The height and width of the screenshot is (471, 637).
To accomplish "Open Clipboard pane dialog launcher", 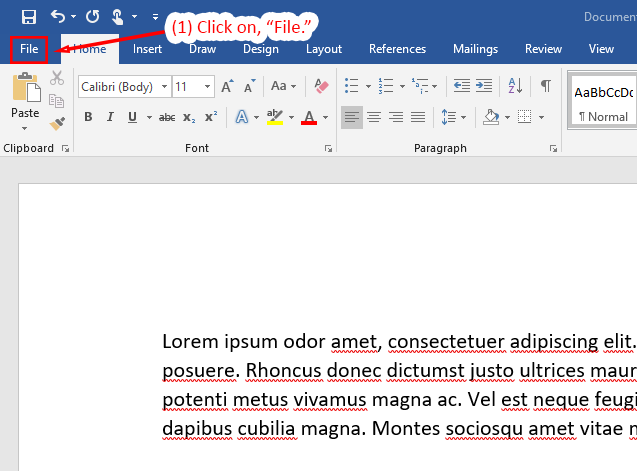I will click(x=65, y=149).
